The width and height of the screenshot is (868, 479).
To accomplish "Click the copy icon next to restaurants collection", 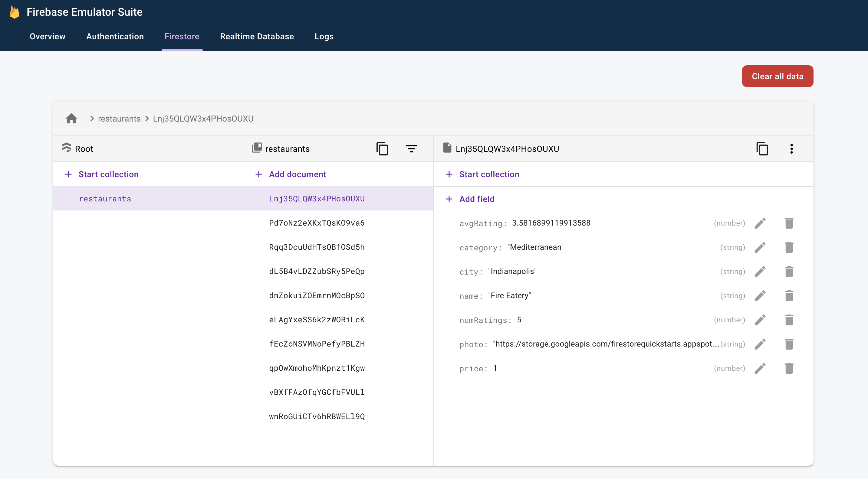I will pyautogui.click(x=382, y=149).
